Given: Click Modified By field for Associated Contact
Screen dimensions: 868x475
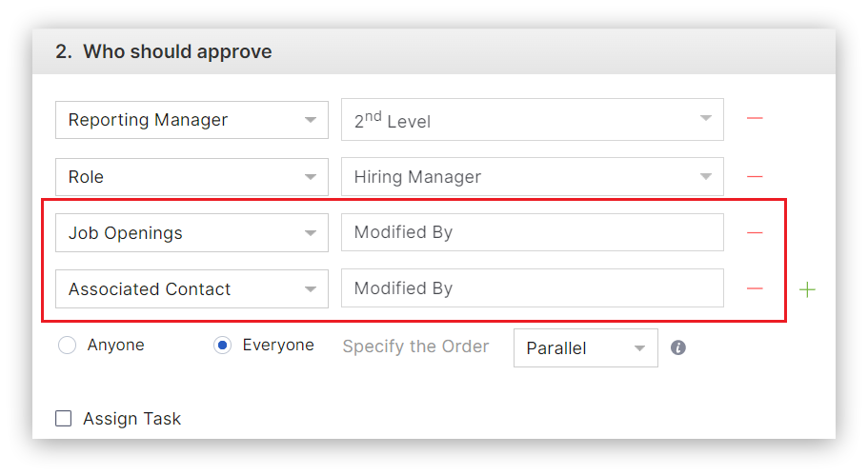Looking at the screenshot, I should (x=532, y=288).
